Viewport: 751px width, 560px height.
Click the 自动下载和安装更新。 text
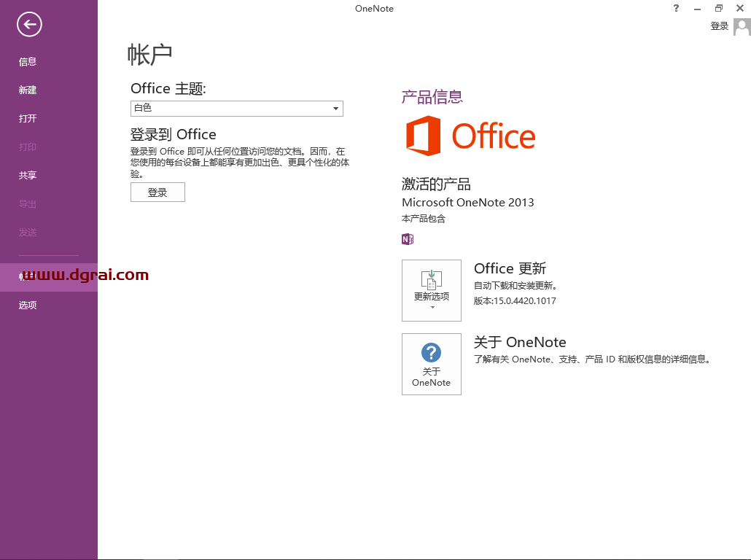click(x=515, y=286)
